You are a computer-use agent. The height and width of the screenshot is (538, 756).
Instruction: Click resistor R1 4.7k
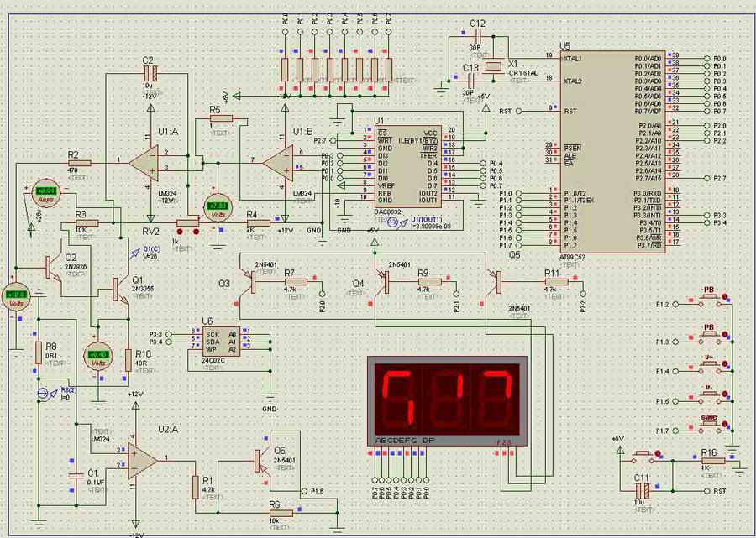(x=195, y=488)
